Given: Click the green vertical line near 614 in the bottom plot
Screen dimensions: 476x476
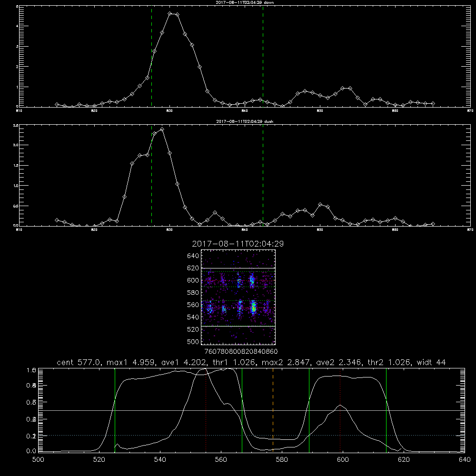Looking at the screenshot, I should pyautogui.click(x=386, y=410).
